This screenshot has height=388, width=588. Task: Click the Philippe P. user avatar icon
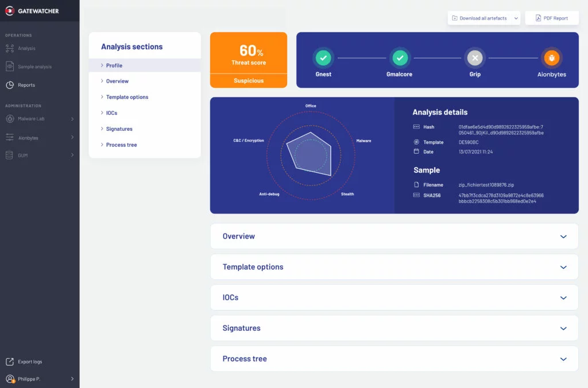[10, 379]
